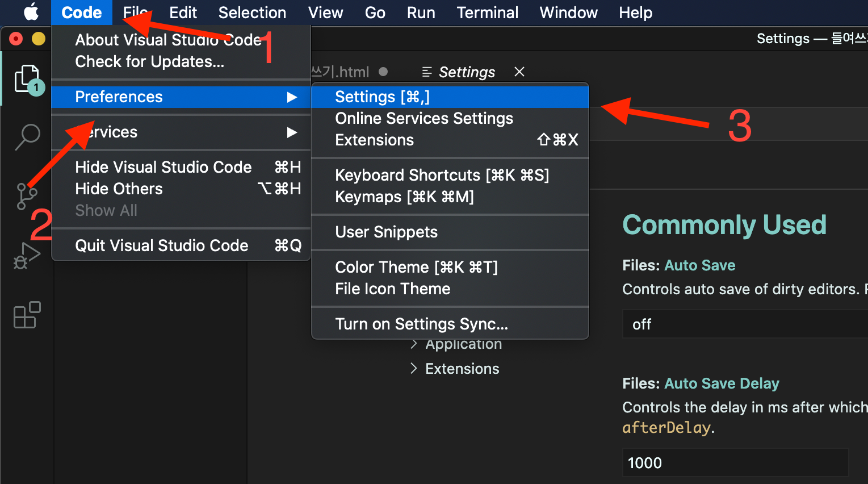Open Run and Debug view
Viewport: 868px width, 484px height.
[27, 255]
